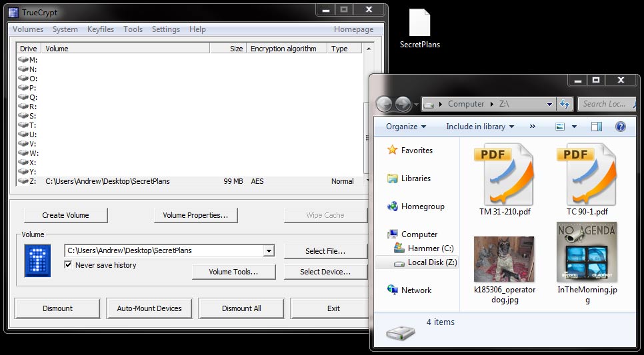This screenshot has height=355, width=644.
Task: Toggle the Explorer preview pane icon
Action: tap(597, 127)
